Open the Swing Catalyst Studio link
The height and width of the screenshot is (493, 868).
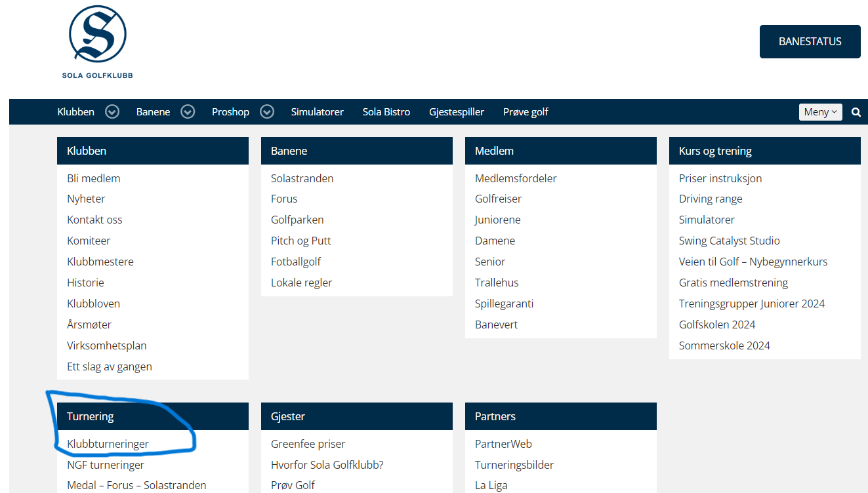click(x=730, y=241)
